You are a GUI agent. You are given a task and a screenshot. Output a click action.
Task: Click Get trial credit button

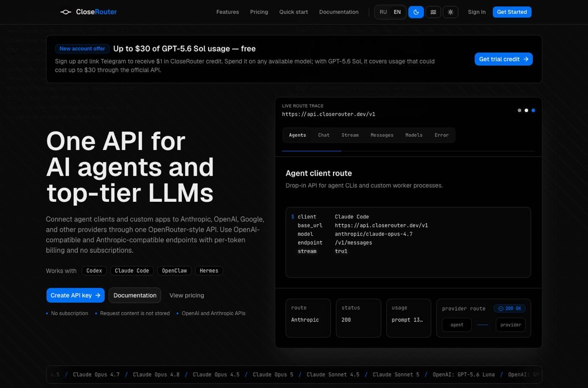pos(503,59)
